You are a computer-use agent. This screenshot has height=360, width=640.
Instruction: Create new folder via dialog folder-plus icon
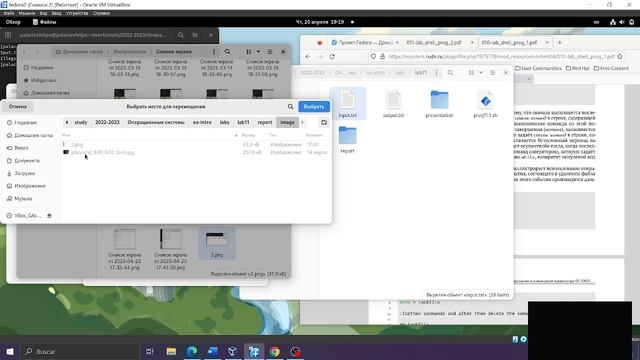tap(324, 122)
